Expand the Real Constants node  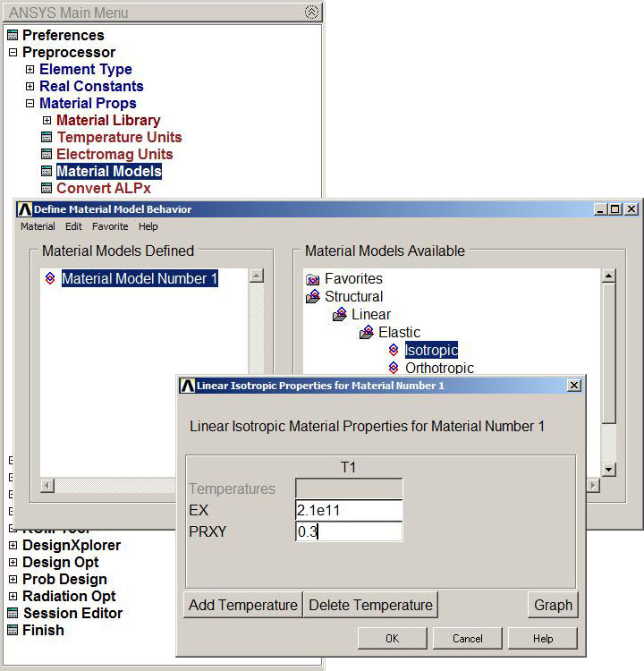click(x=30, y=86)
